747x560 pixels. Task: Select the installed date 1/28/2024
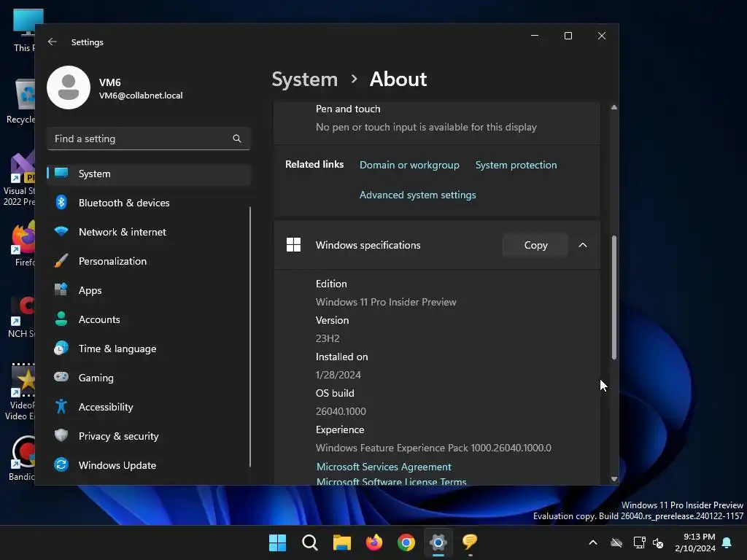tap(338, 376)
